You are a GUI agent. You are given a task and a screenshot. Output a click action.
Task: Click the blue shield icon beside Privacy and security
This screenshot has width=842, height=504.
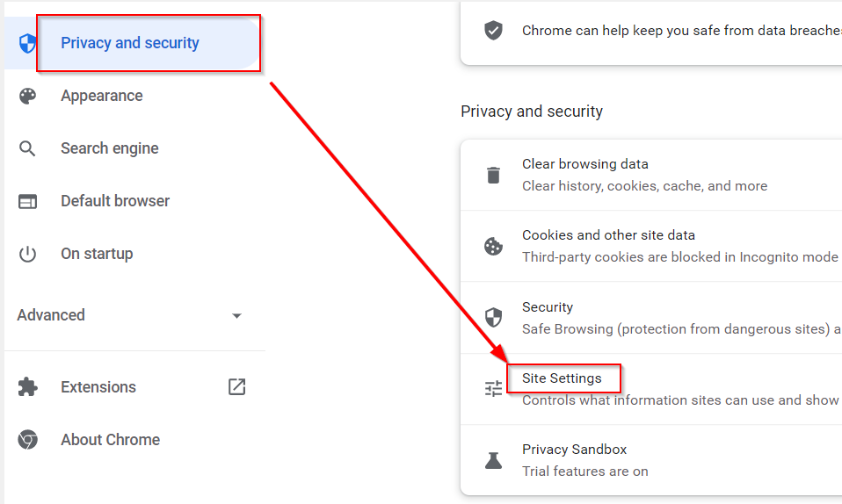point(27,43)
